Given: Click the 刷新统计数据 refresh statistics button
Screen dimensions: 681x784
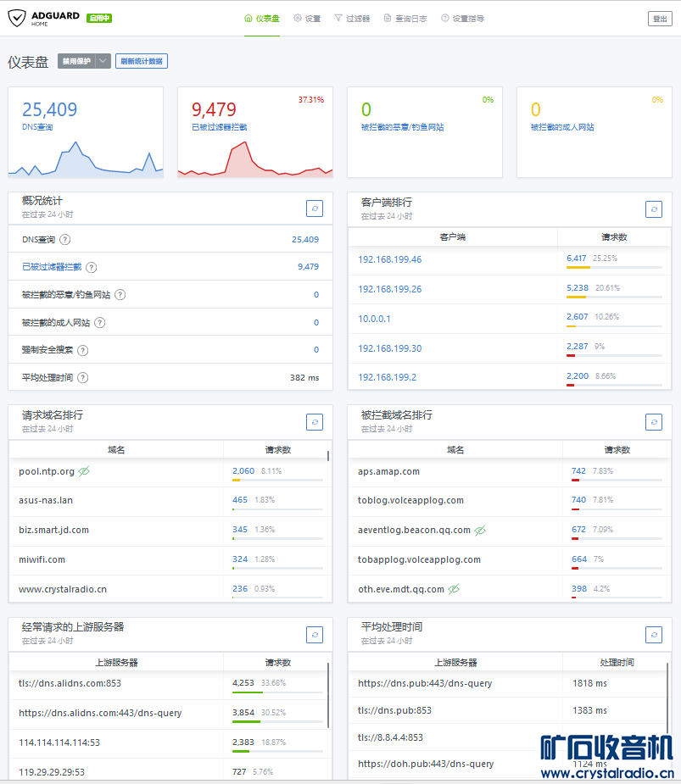Looking at the screenshot, I should pyautogui.click(x=142, y=61).
